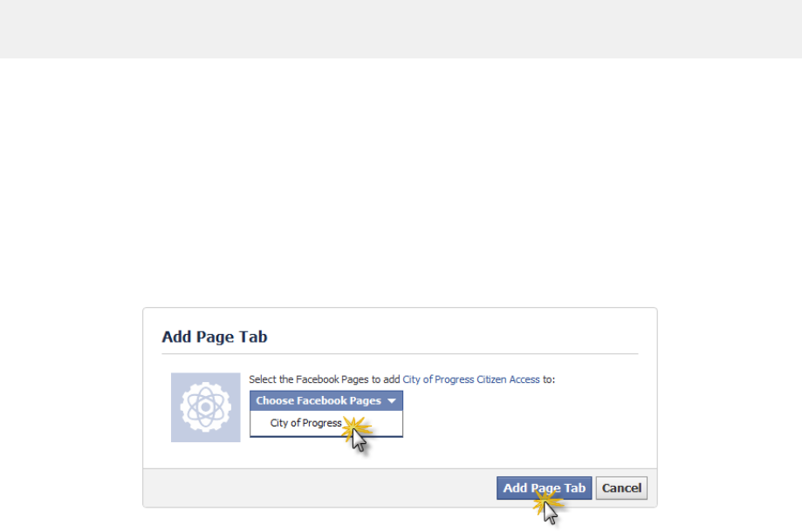Screen dimensions: 802x532
Task: Open the Choose Facebook Pages dropdown
Action: pyautogui.click(x=326, y=400)
